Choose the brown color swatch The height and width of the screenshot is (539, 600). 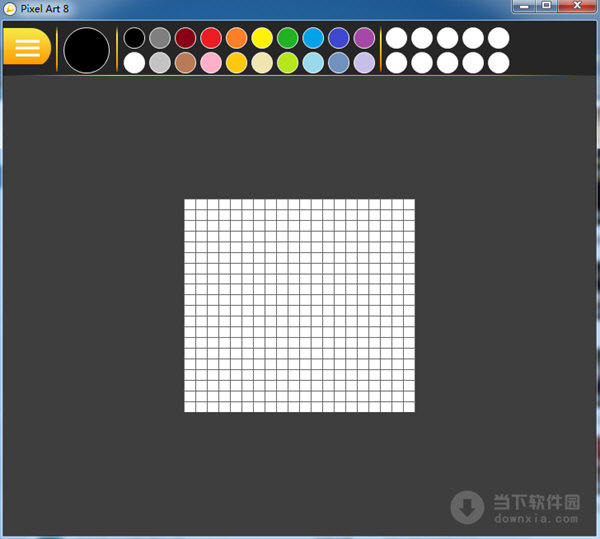(x=186, y=62)
